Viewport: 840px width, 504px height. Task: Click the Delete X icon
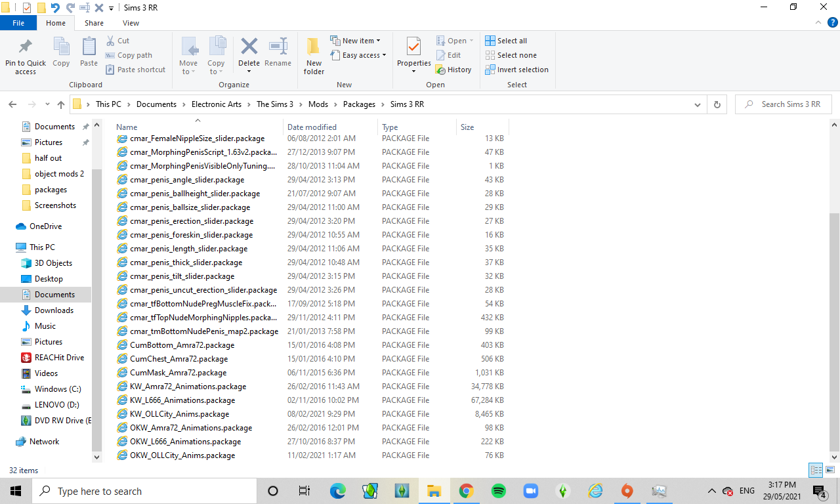pyautogui.click(x=249, y=46)
